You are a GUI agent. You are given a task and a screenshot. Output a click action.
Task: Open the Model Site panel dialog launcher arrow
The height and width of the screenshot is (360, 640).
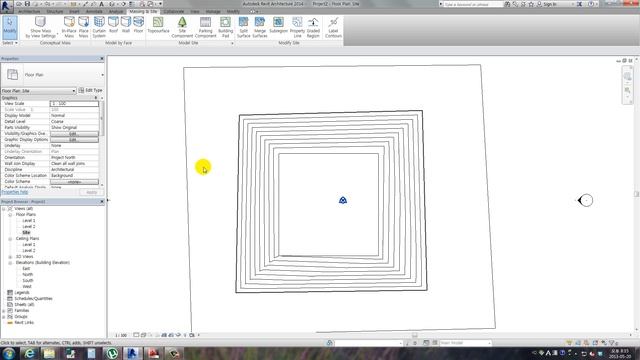tap(232, 43)
